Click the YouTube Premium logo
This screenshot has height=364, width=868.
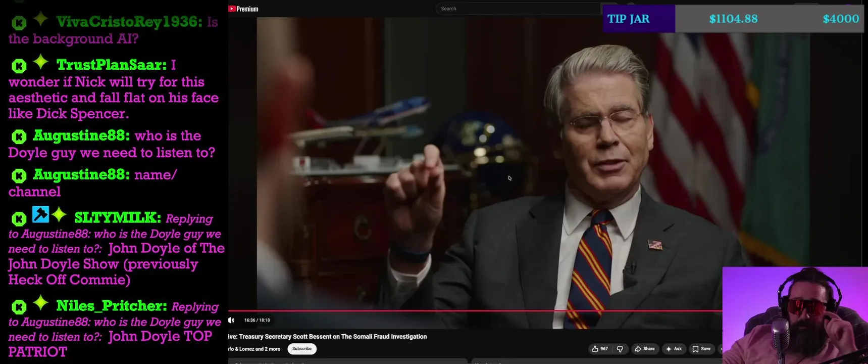243,9
